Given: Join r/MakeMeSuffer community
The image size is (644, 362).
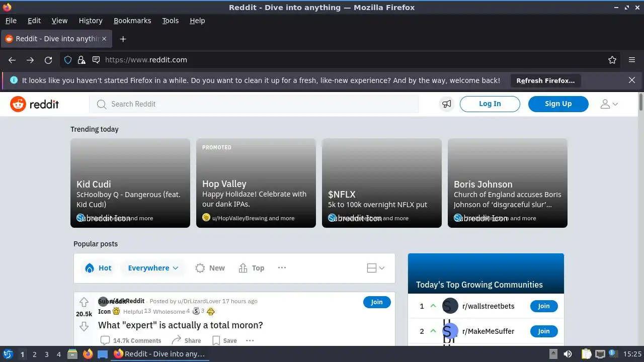Looking at the screenshot, I should coord(544,331).
